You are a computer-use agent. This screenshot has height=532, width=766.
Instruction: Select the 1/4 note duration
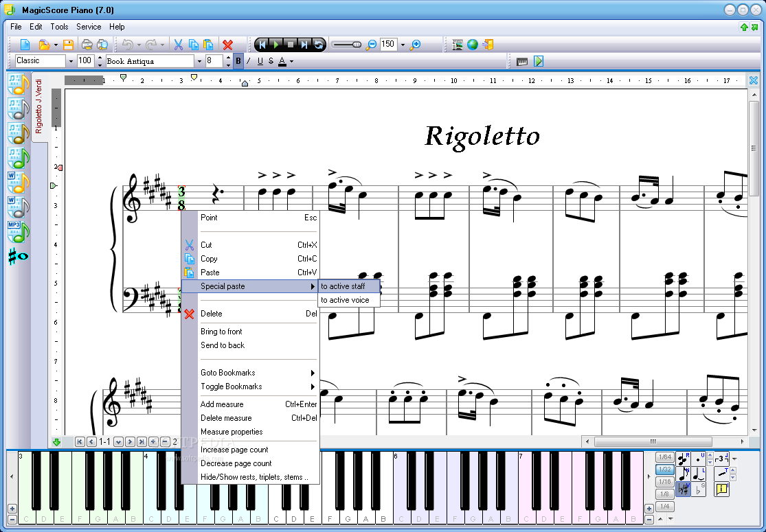pos(664,506)
